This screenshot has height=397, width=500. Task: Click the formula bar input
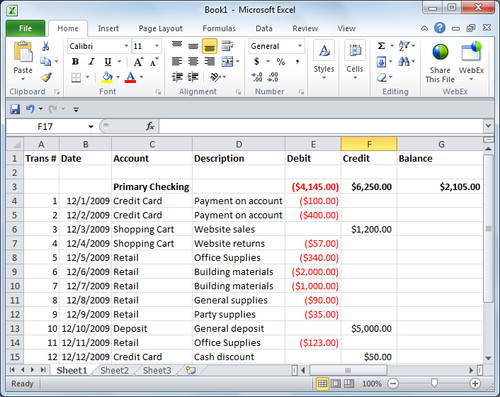click(x=321, y=126)
